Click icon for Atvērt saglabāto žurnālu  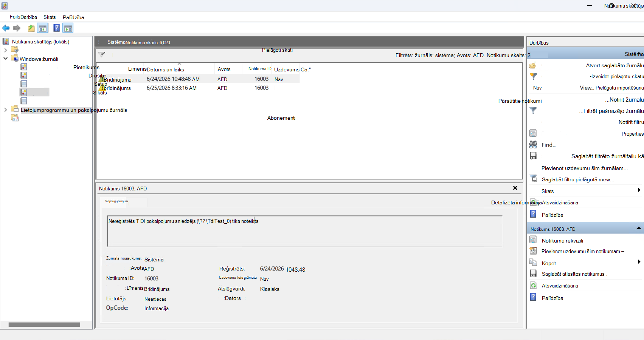coord(533,66)
